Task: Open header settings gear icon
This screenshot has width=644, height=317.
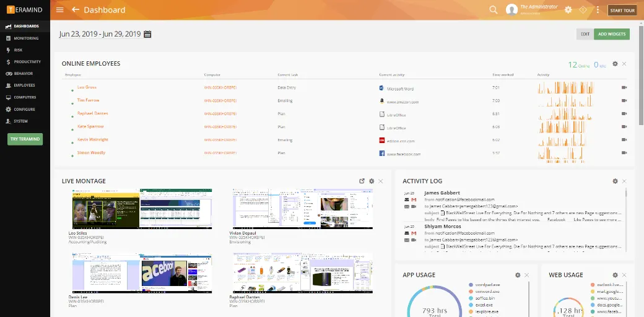Action: [568, 10]
